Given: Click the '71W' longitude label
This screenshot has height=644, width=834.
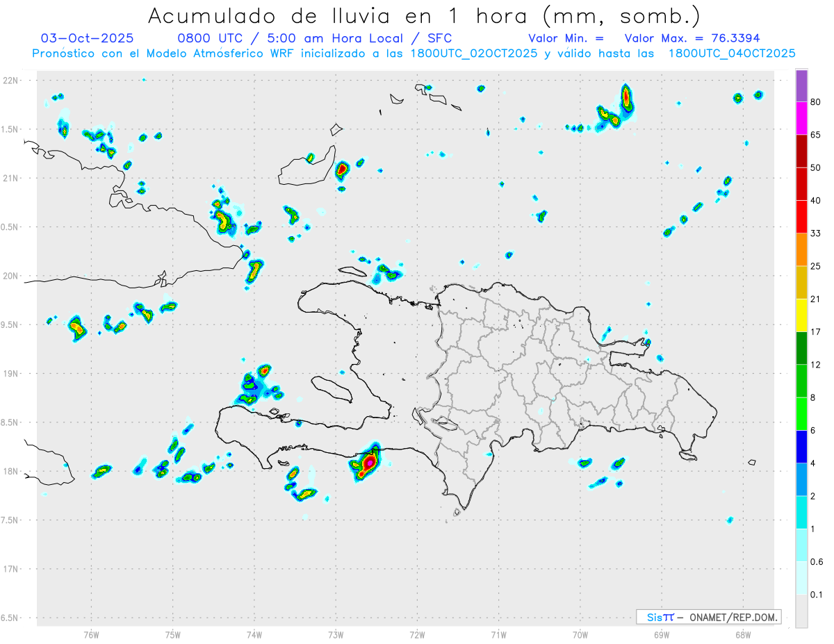Looking at the screenshot, I should 498,635.
